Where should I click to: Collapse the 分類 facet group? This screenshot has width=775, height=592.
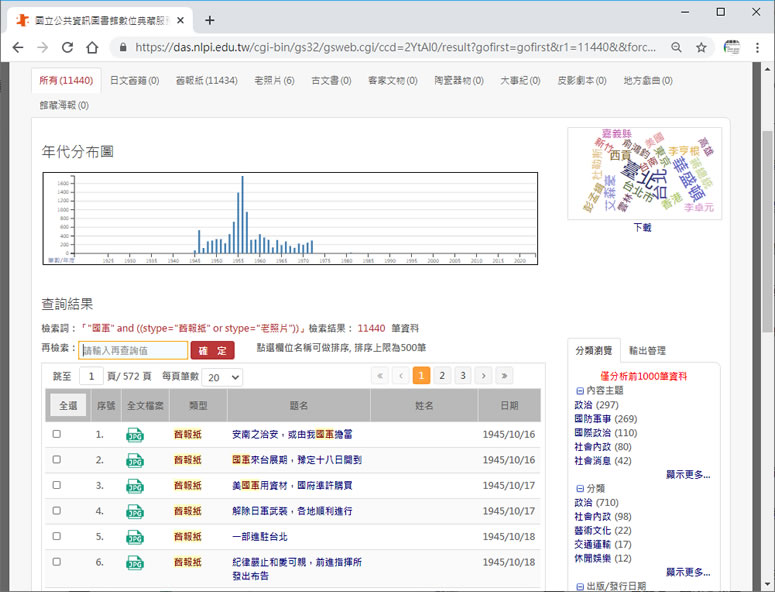pyautogui.click(x=580, y=489)
